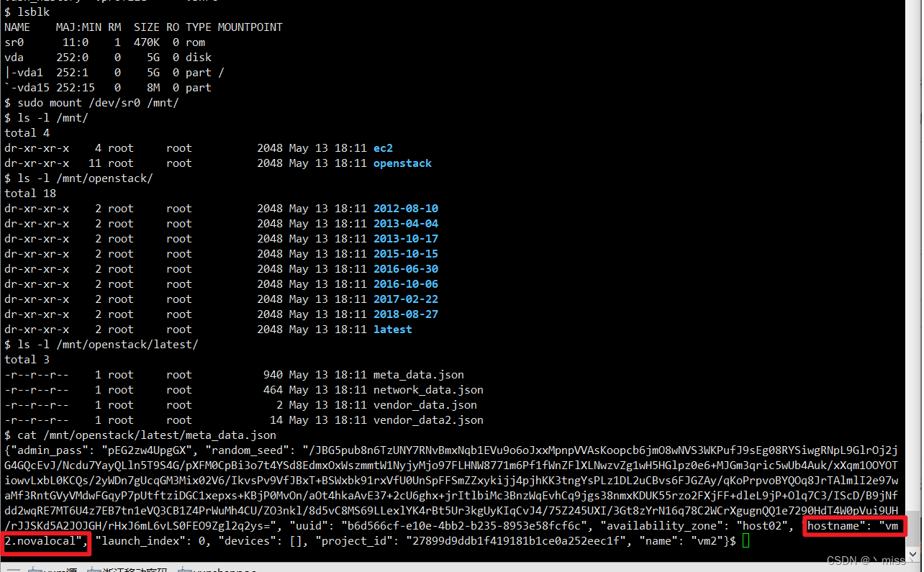
Task: Select the "2018-08-27" directory name
Action: point(405,314)
